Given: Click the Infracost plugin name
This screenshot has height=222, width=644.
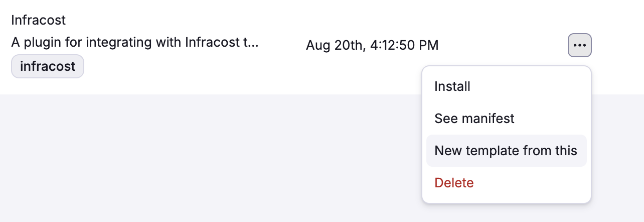Looking at the screenshot, I should click(39, 21).
